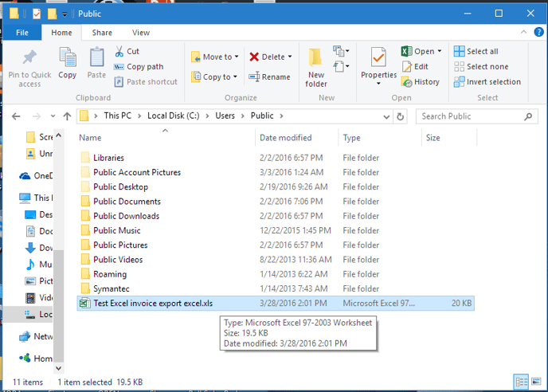The image size is (548, 392).
Task: Open the Delete dropdown in ribbon
Action: coord(290,57)
